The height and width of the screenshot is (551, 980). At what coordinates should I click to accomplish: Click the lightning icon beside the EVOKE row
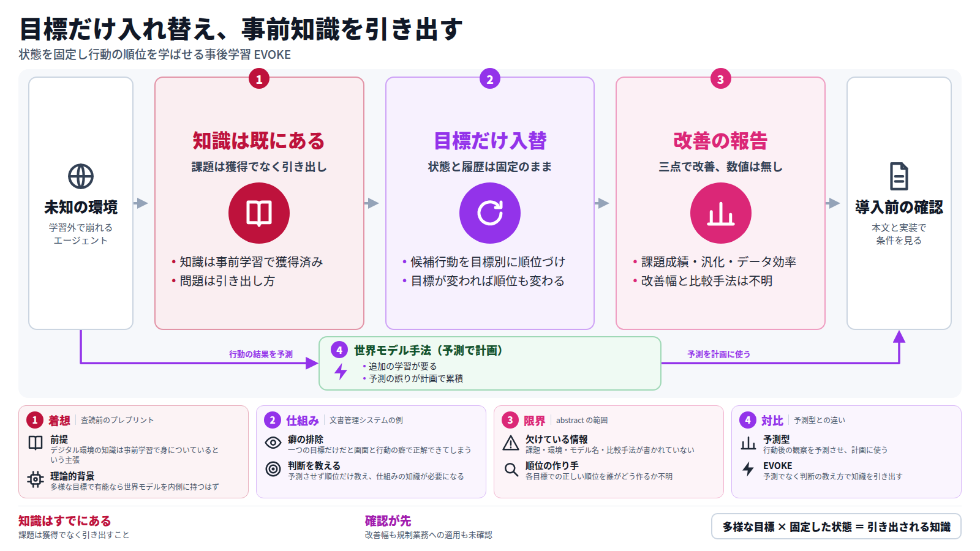click(748, 469)
